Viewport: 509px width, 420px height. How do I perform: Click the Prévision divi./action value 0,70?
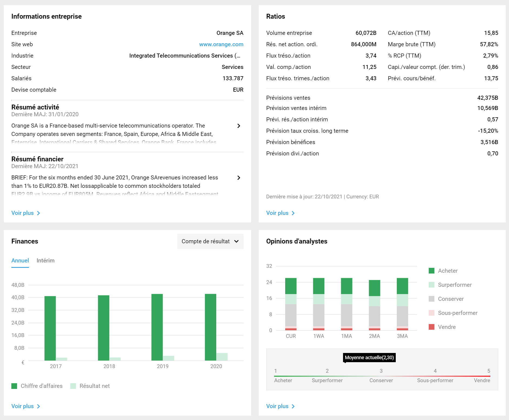tap(493, 154)
